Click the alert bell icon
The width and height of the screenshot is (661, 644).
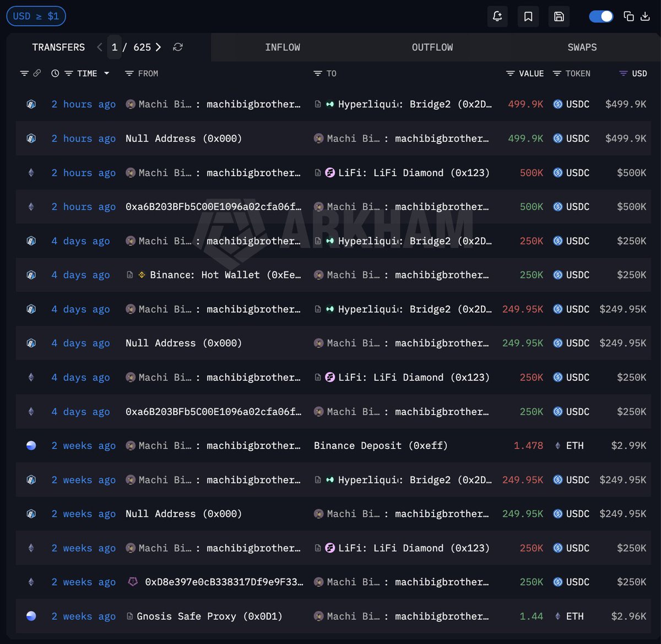coord(497,17)
